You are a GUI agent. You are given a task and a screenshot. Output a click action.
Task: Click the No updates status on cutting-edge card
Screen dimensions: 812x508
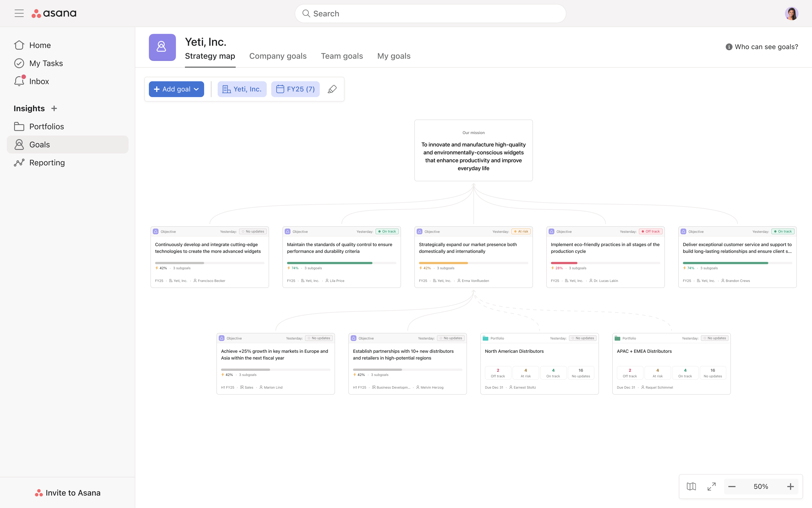click(253, 231)
